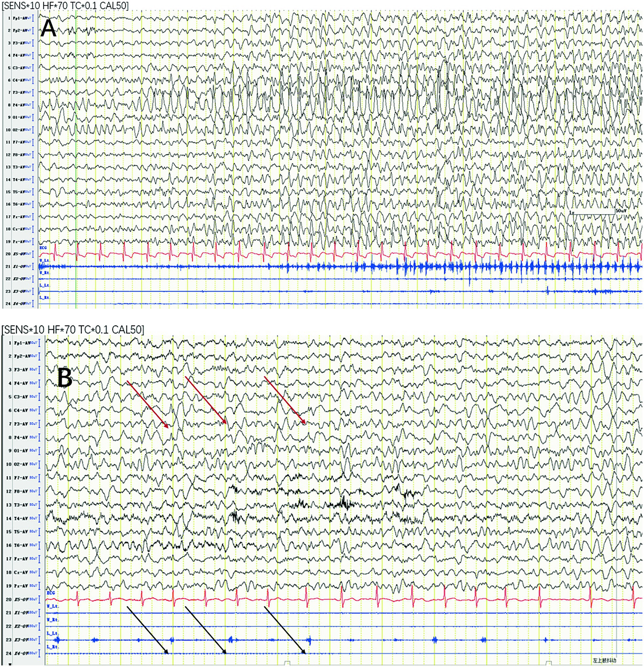Click the U_Rt EMG label in panel B
Viewport: 644px width, 667px height.
53,620
